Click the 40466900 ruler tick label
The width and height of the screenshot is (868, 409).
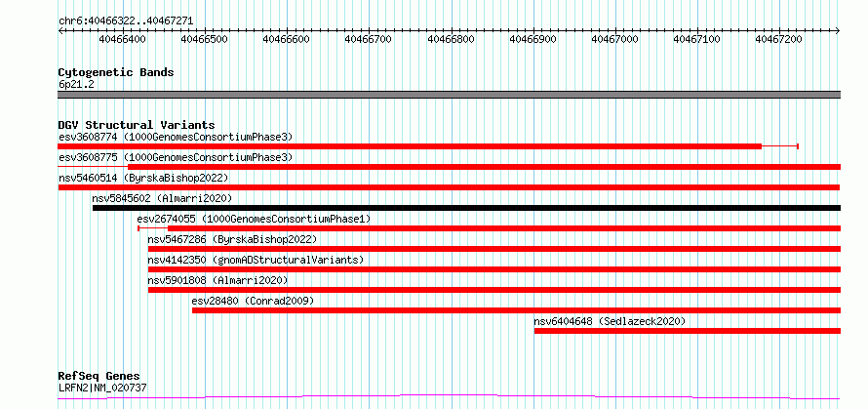pyautogui.click(x=533, y=39)
